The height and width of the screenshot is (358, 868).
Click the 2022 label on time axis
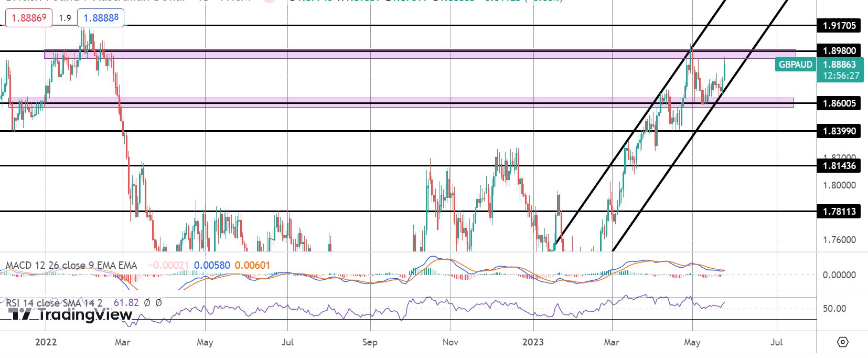(x=46, y=342)
